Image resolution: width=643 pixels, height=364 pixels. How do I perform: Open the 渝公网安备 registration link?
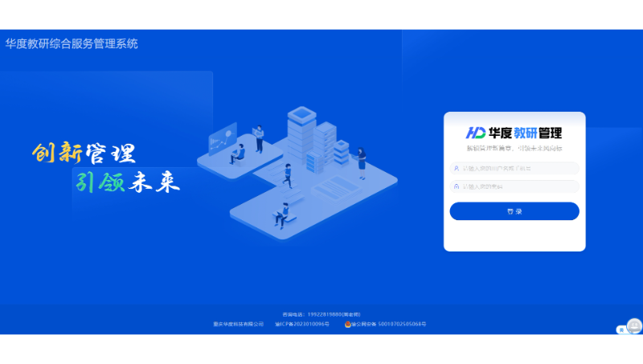point(389,324)
